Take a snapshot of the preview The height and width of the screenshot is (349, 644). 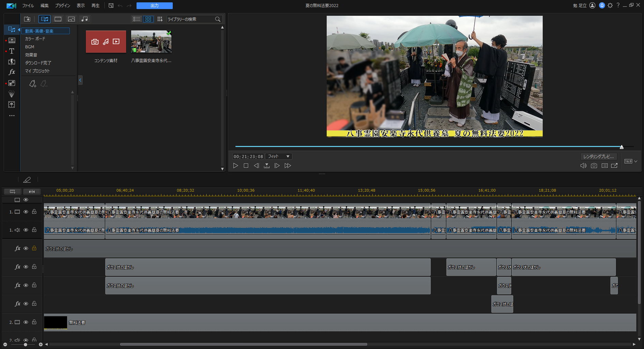point(594,166)
